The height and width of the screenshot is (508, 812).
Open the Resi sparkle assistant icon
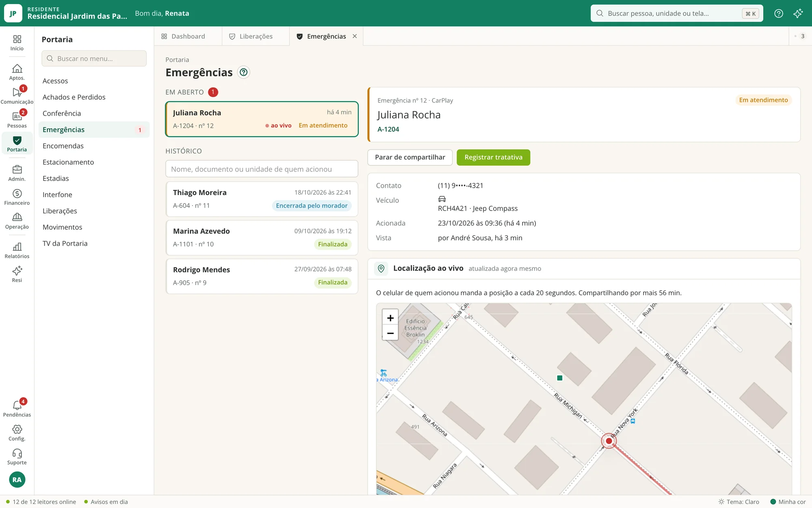pyautogui.click(x=17, y=274)
